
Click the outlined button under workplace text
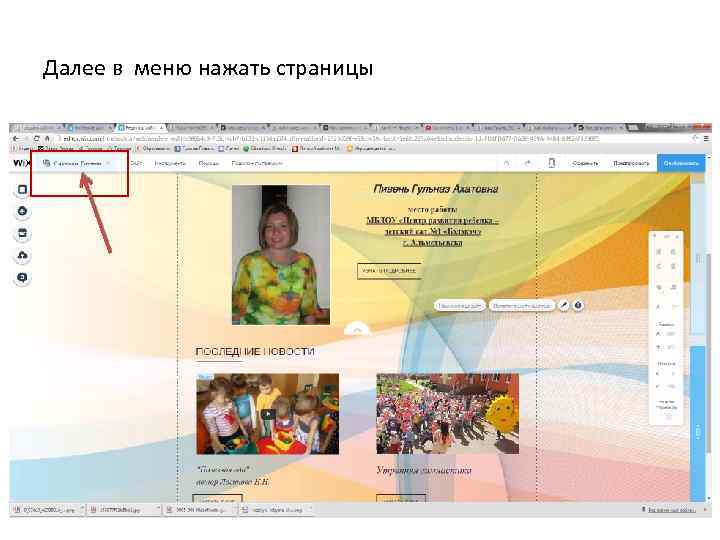click(389, 271)
